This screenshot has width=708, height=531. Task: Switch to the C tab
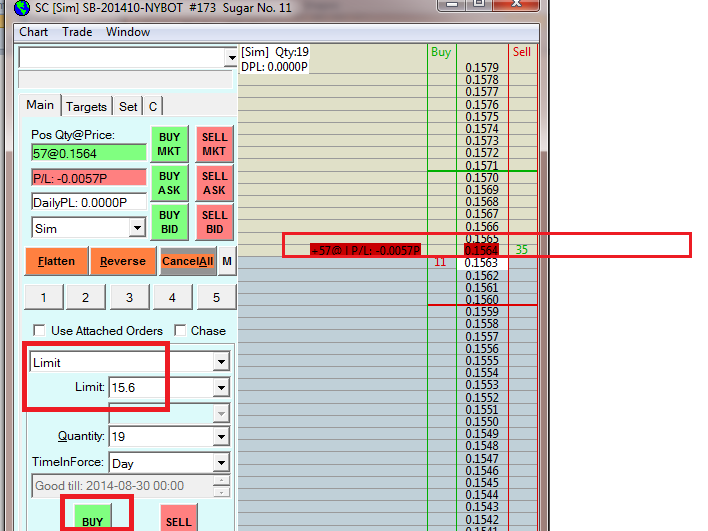(x=153, y=107)
